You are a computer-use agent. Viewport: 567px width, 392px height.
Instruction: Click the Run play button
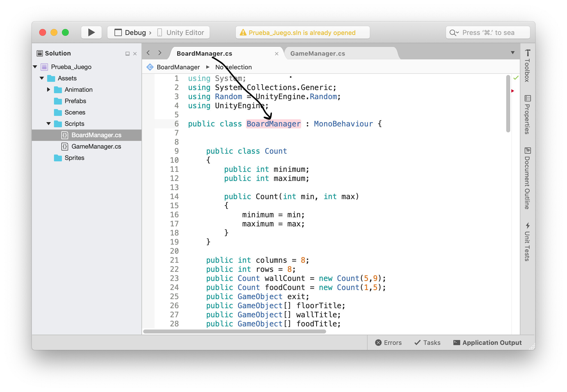click(91, 32)
